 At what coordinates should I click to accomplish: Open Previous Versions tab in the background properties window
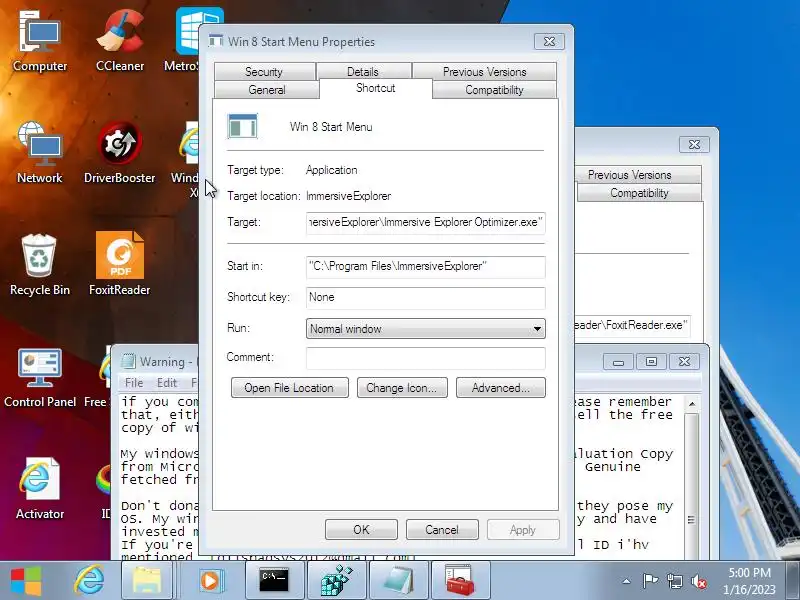(x=630, y=175)
